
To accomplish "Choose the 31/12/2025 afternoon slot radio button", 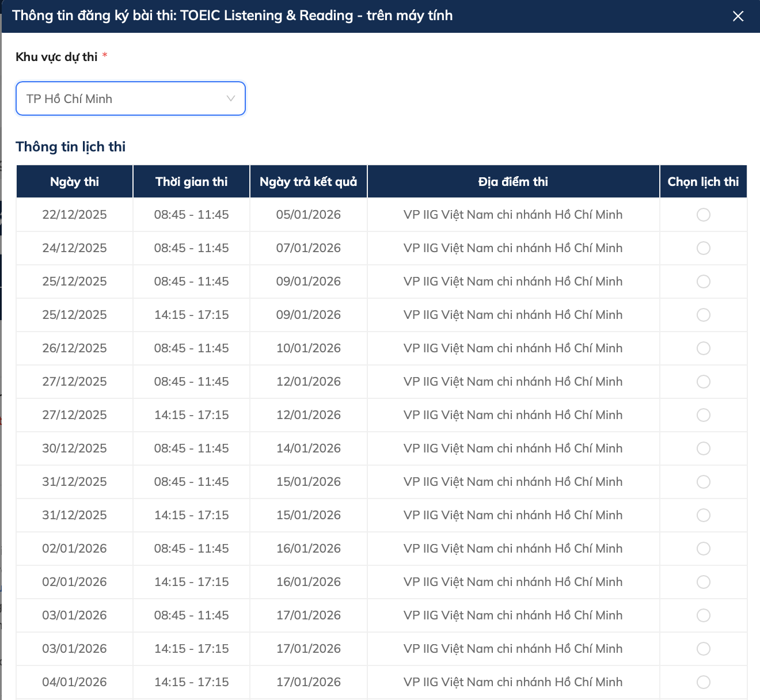I will (x=703, y=515).
